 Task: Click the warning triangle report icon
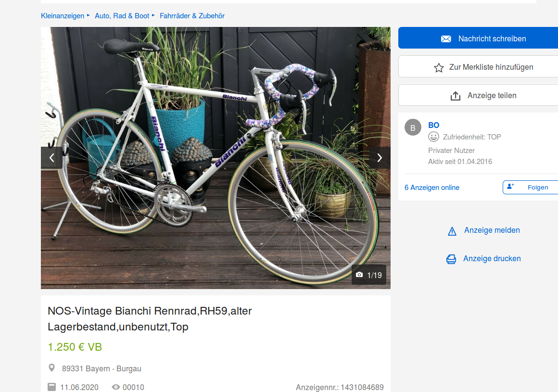click(452, 231)
